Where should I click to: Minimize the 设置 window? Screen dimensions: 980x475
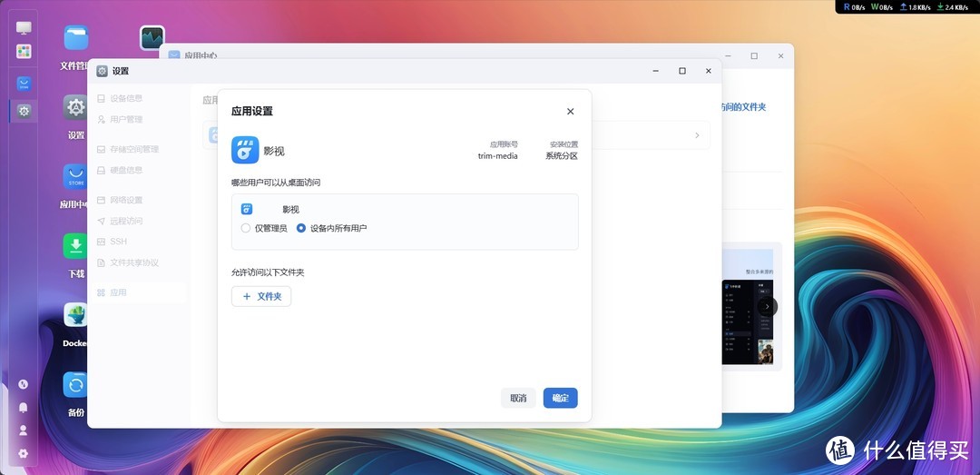[x=656, y=72]
